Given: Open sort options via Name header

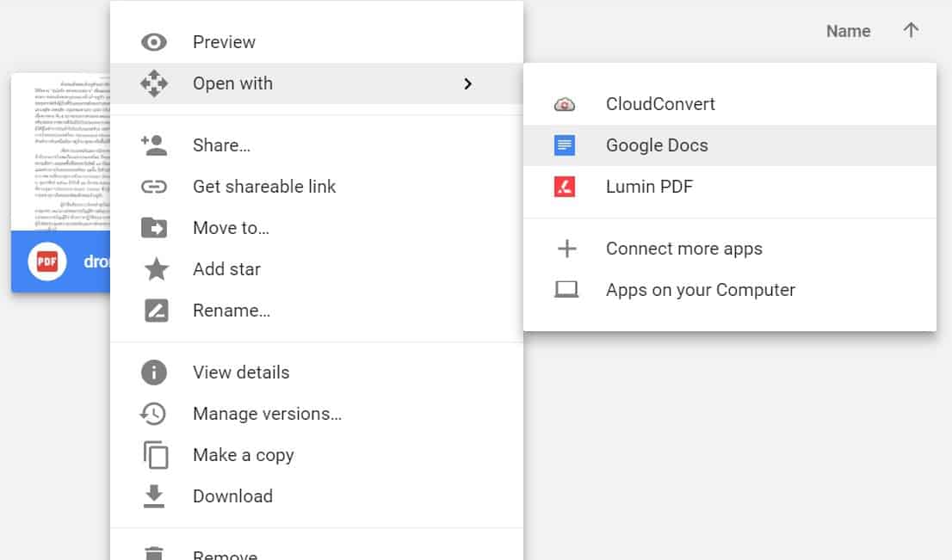Looking at the screenshot, I should pos(848,31).
